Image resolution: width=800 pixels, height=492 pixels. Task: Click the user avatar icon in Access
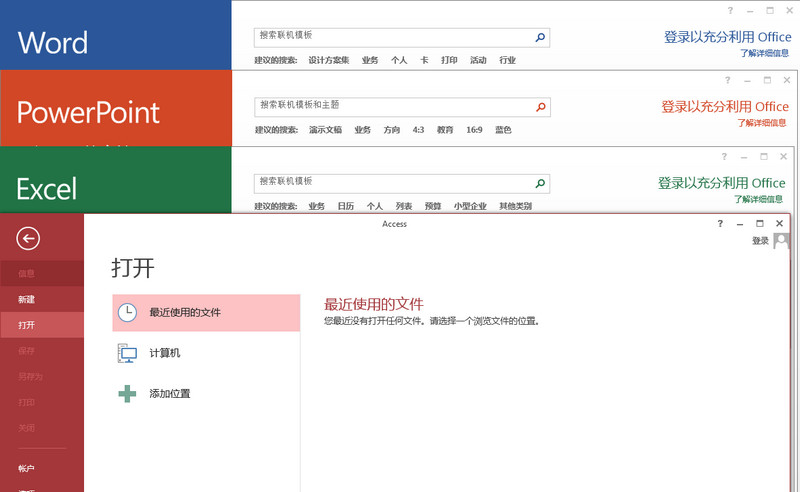[781, 240]
